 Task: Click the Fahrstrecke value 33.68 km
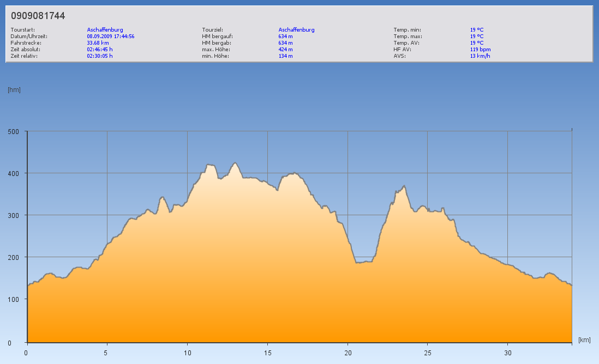coord(98,43)
